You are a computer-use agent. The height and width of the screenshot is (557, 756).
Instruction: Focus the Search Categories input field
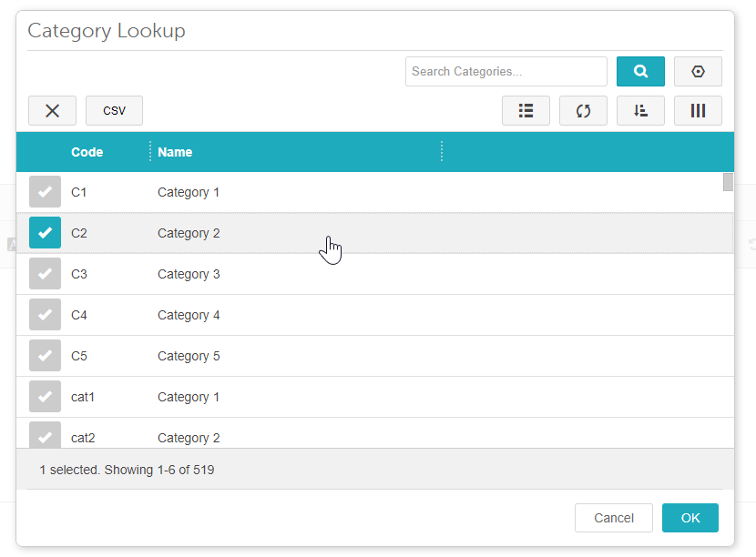pyautogui.click(x=506, y=71)
